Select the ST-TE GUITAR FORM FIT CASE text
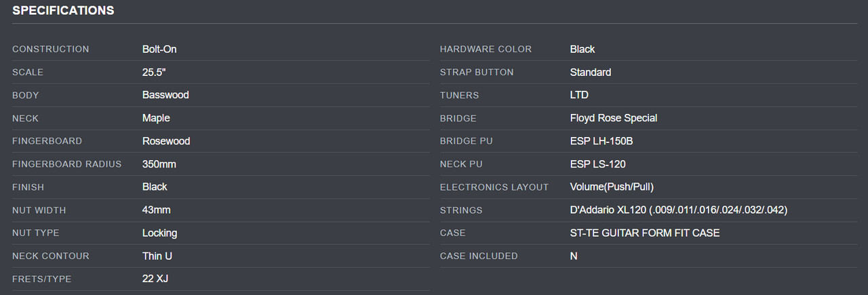 645,233
